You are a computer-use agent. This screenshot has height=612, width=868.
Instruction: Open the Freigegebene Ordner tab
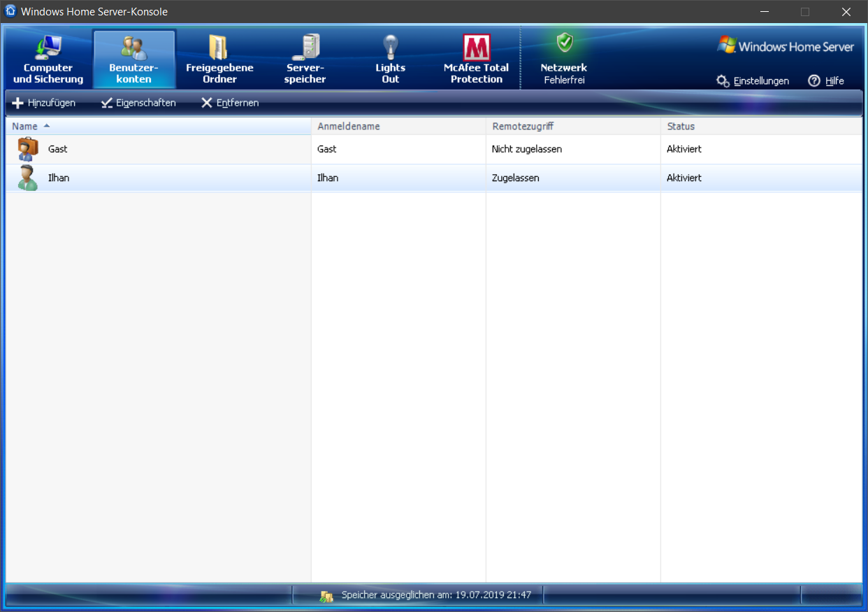point(219,59)
